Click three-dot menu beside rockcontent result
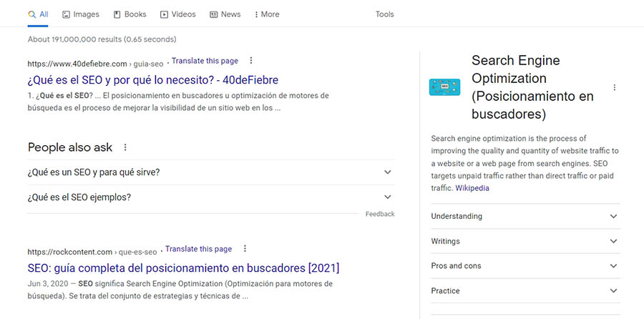This screenshot has width=644, height=319. tap(244, 249)
